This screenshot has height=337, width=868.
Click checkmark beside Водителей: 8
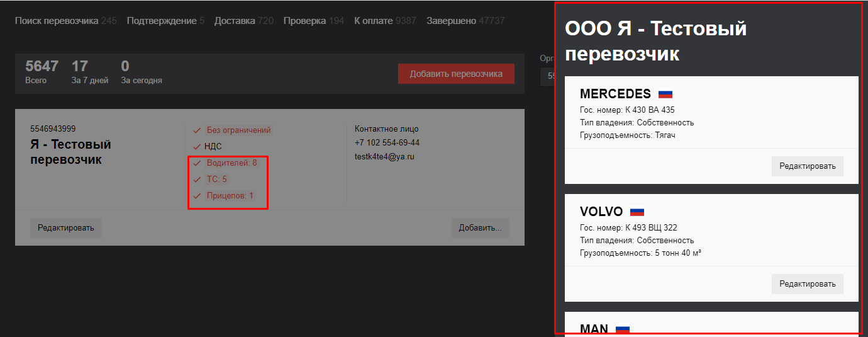coord(197,163)
